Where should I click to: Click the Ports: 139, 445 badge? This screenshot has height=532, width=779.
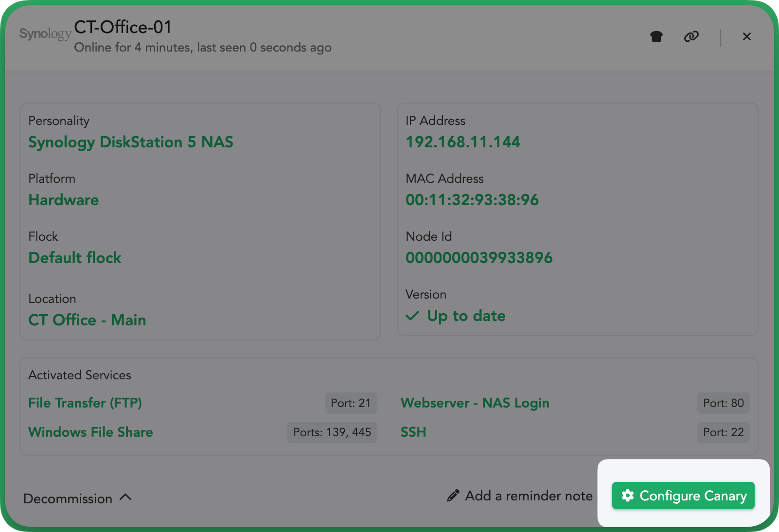332,432
